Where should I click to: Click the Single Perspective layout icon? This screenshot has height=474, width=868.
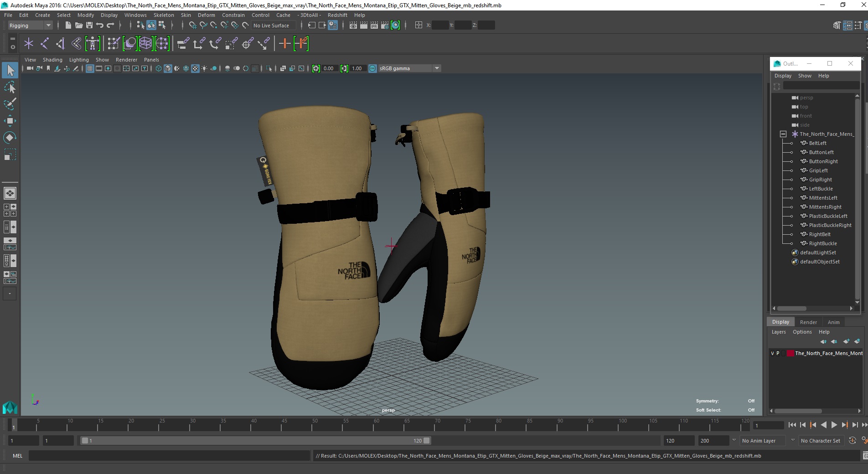[10, 193]
